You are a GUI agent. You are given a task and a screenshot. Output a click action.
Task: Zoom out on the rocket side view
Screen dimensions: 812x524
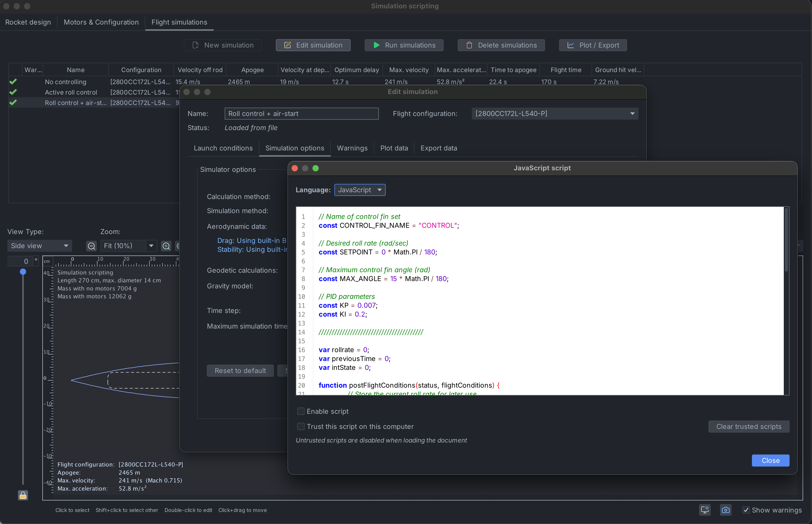91,246
